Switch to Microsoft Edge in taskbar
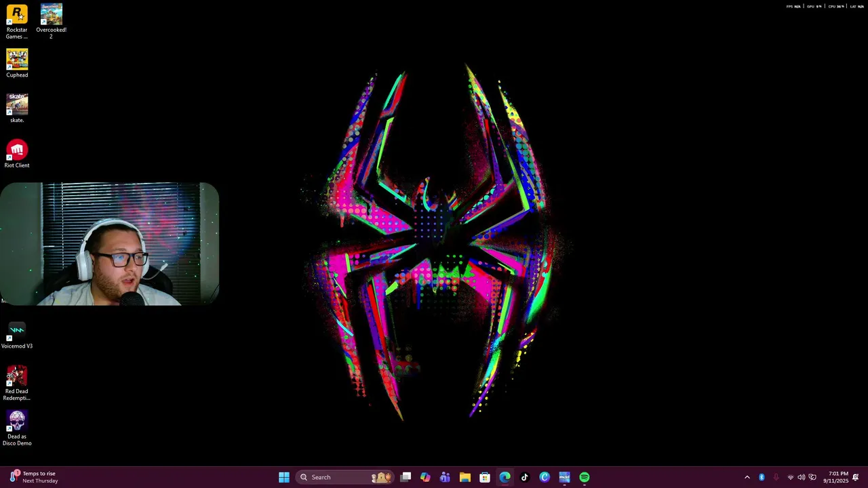This screenshot has height=488, width=868. pos(505,477)
